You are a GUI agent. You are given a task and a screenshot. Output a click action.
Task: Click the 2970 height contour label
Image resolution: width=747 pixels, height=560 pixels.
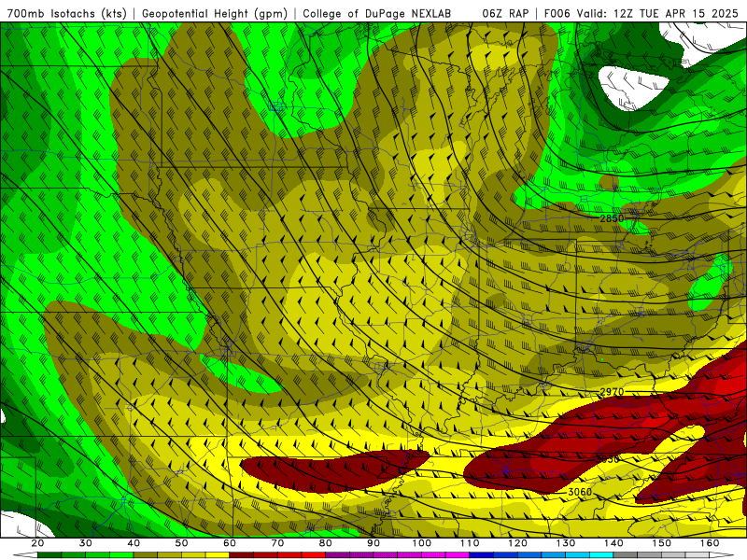(612, 392)
